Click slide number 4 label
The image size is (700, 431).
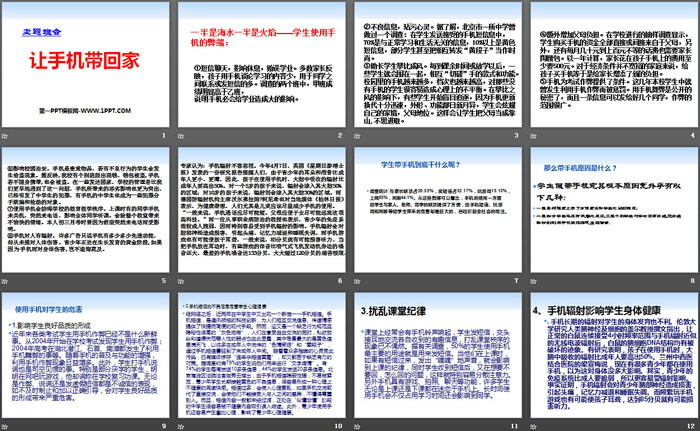pos(688,135)
